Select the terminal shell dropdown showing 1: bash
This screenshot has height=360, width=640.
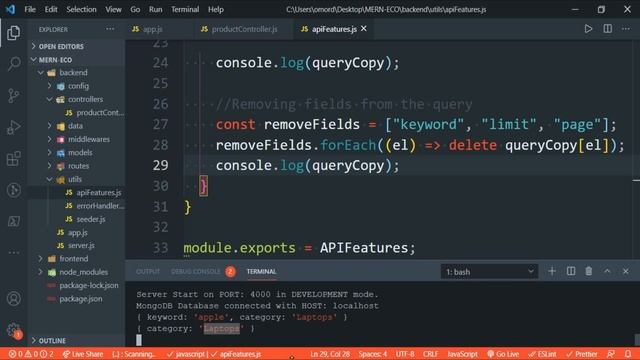489,271
